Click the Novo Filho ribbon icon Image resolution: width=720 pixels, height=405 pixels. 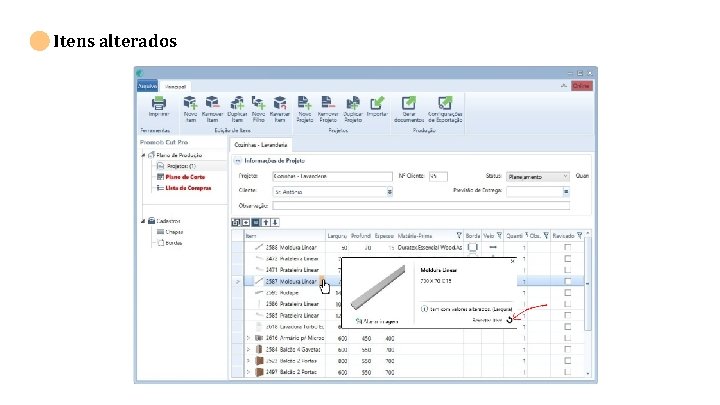(259, 103)
